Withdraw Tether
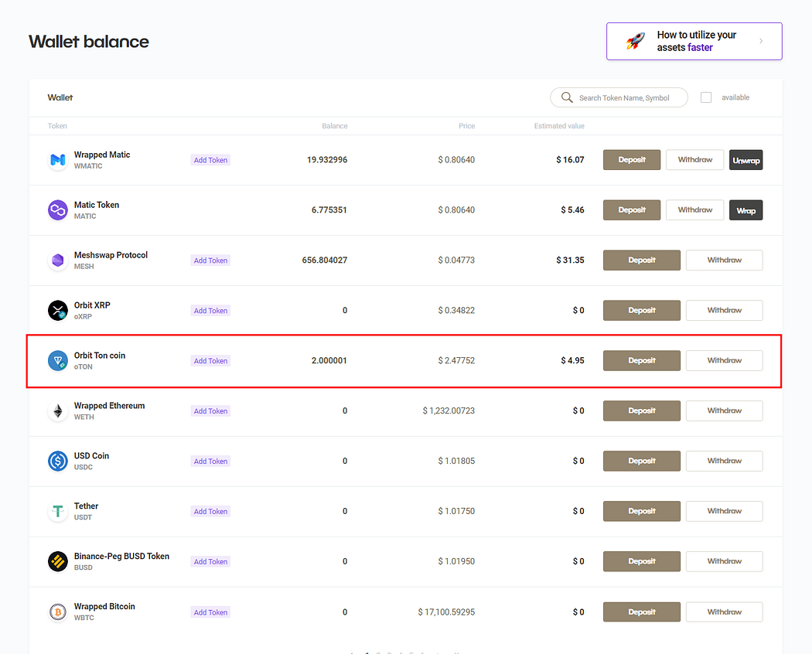 [725, 511]
